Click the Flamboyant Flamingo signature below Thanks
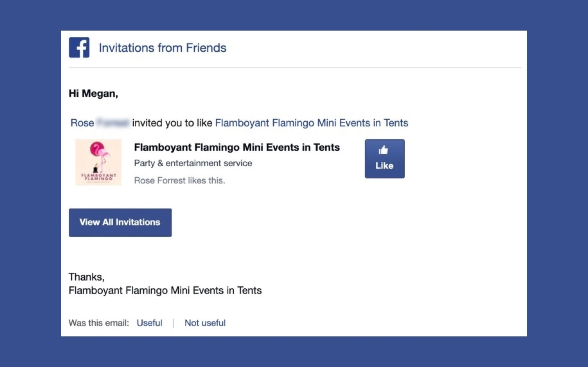 [165, 291]
